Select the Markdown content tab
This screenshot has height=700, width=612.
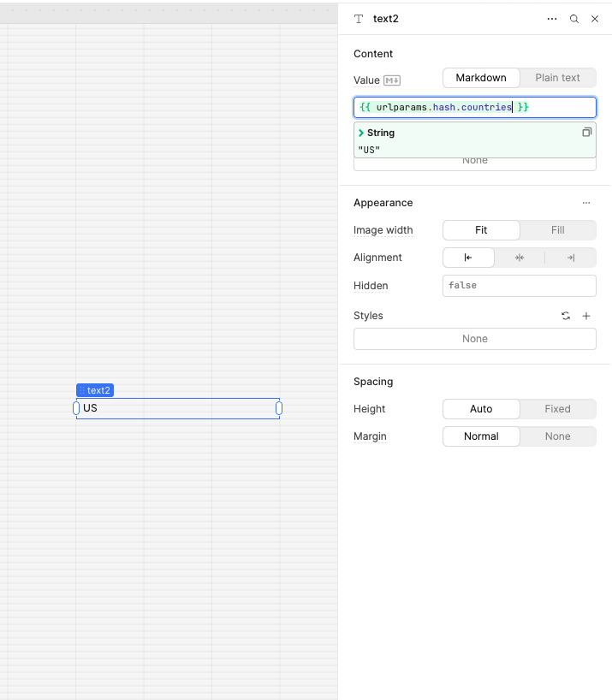(481, 78)
